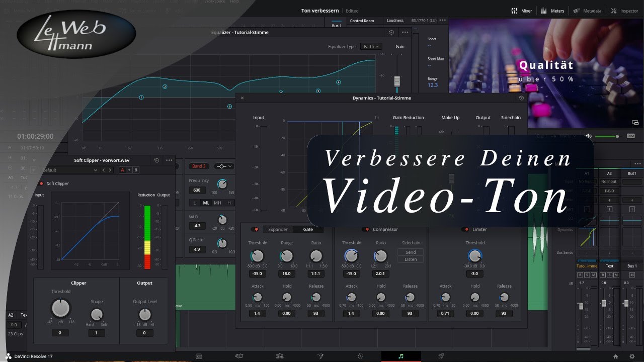Toggle the Expander/Gate section on

click(256, 229)
